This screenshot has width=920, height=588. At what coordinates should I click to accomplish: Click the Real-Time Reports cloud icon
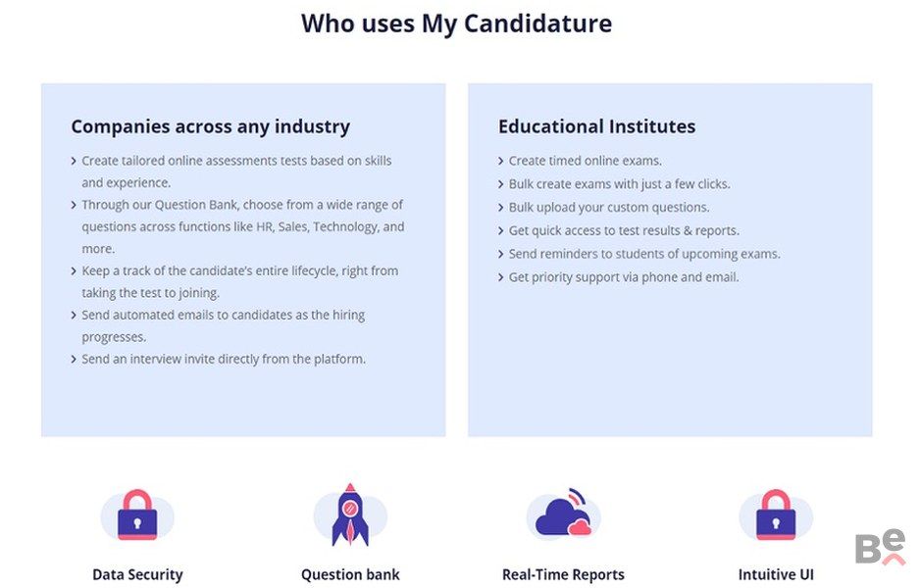click(x=563, y=515)
